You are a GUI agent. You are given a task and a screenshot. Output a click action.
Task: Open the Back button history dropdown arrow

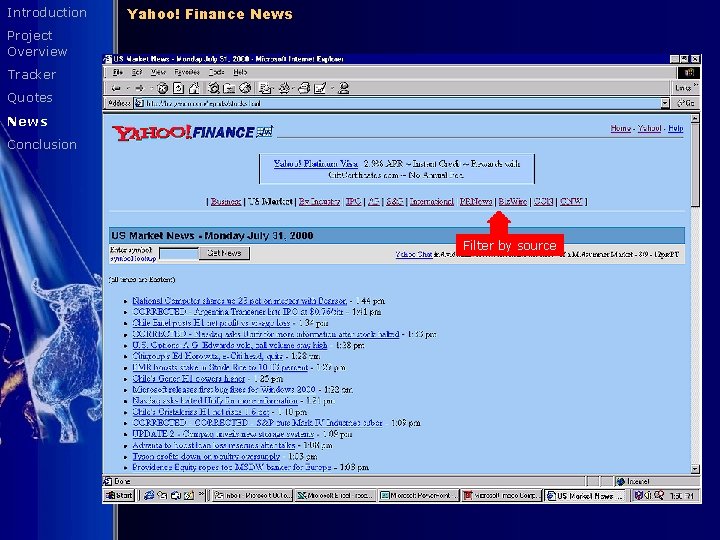pos(128,88)
